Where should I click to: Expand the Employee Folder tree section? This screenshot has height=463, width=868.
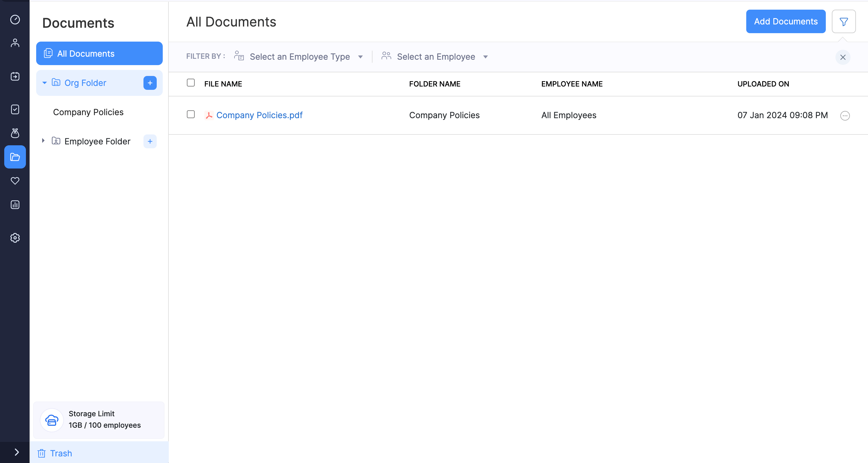pyautogui.click(x=43, y=141)
